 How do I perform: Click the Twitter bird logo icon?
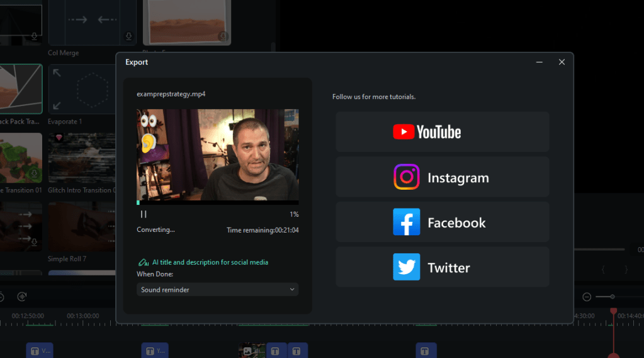point(407,267)
